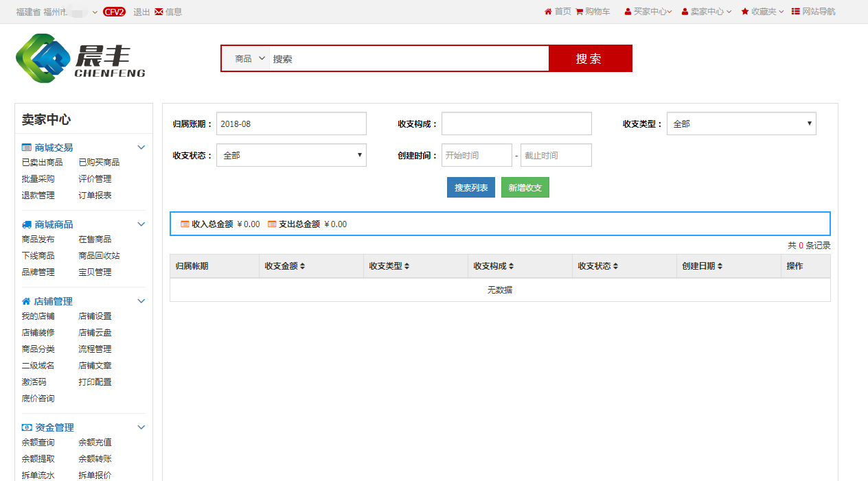Open the 商品 search category dropdown
Viewport: 868px width, 481px height.
(x=250, y=59)
